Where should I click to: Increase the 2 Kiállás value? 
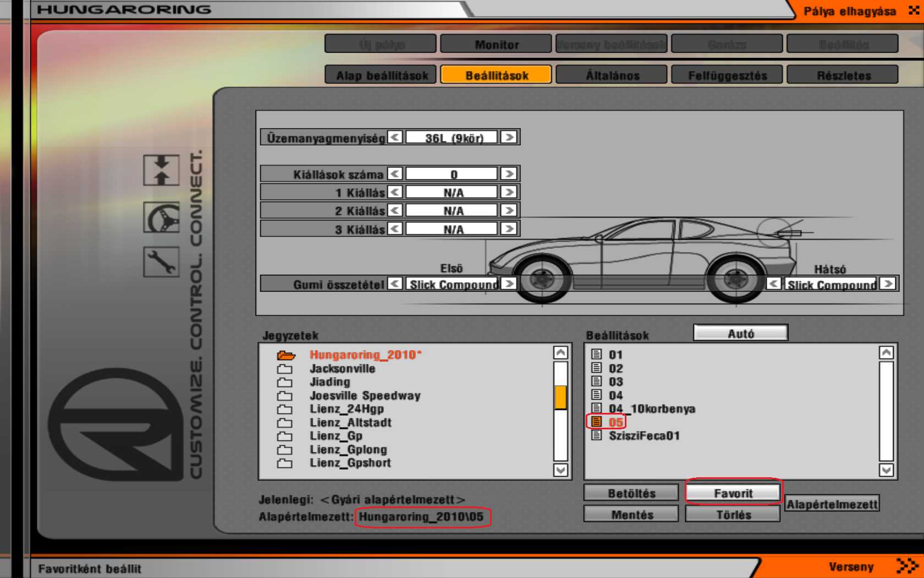(509, 210)
